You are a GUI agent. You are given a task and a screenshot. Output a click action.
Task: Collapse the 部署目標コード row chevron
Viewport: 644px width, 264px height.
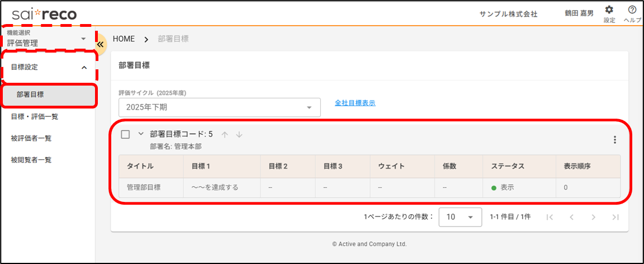tap(141, 134)
